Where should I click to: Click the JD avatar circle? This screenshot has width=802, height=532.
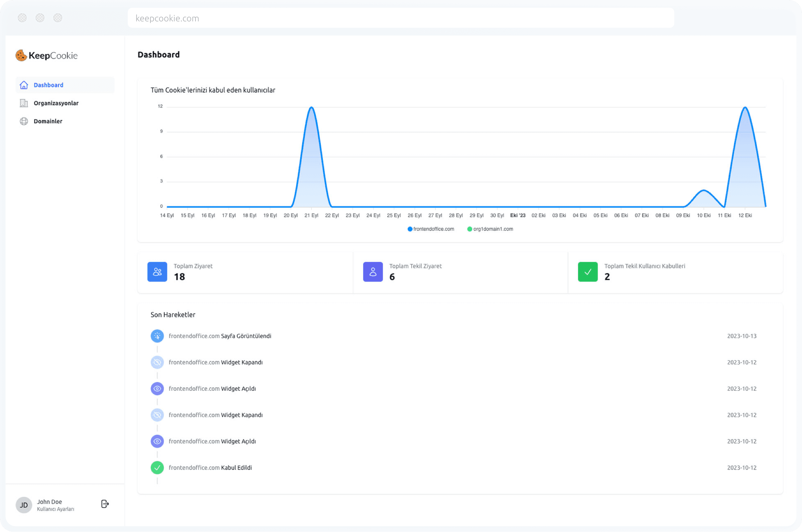24,505
